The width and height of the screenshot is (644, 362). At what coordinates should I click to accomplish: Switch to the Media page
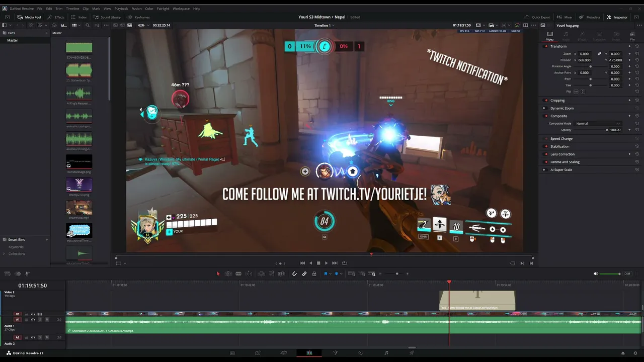[x=232, y=353]
